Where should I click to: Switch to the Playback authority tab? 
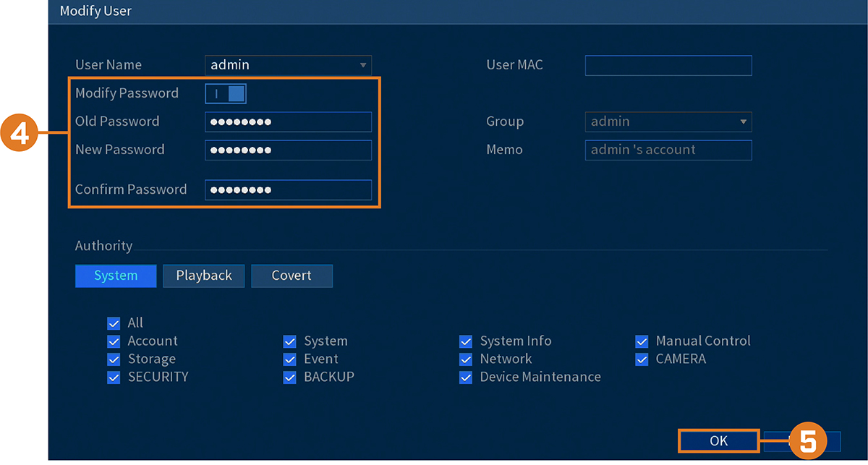point(204,276)
